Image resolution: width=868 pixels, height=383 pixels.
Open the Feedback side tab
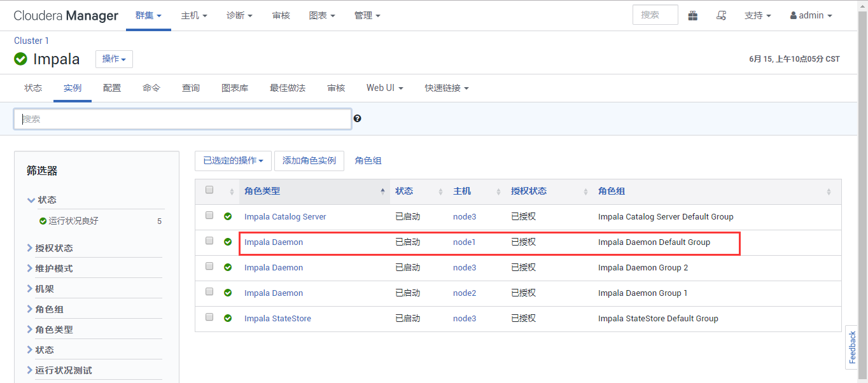pyautogui.click(x=852, y=347)
